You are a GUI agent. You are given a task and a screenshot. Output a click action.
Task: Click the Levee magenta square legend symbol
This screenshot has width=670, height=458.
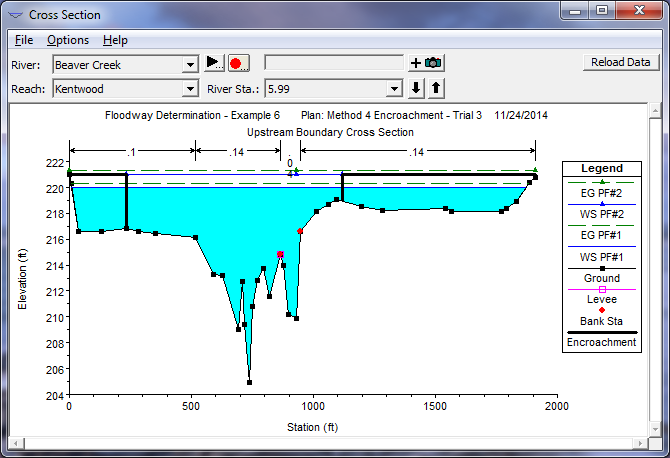click(602, 289)
